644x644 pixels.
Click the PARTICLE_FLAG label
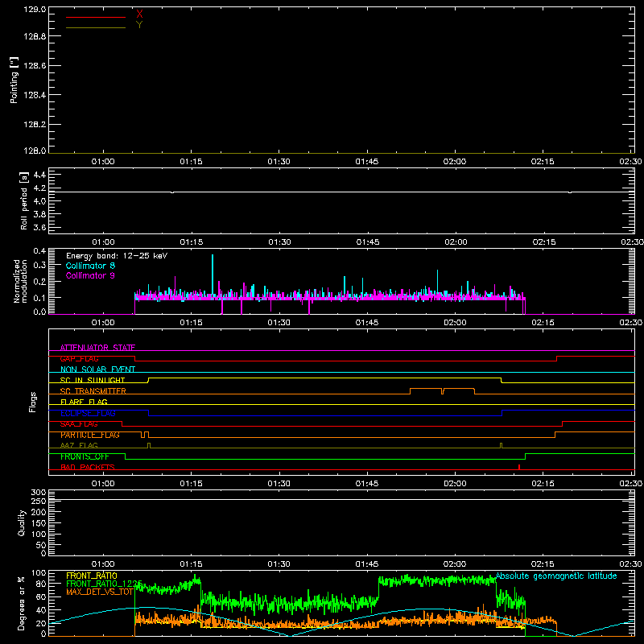(90, 435)
